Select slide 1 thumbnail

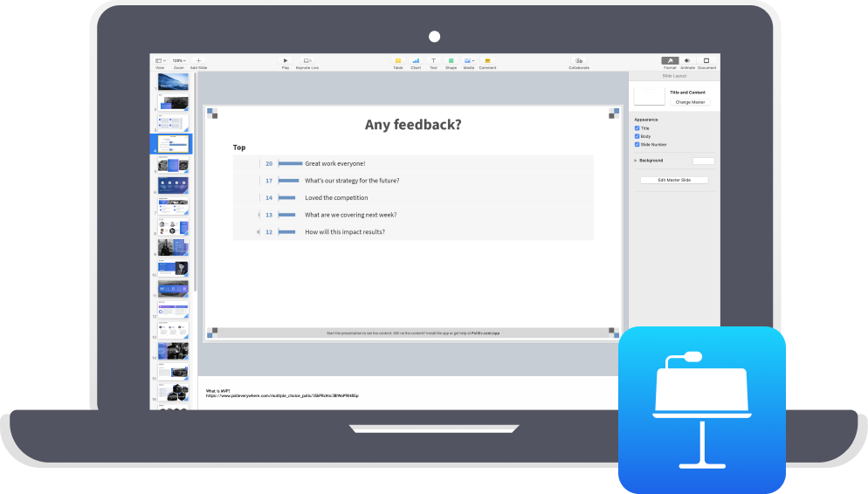click(x=173, y=82)
